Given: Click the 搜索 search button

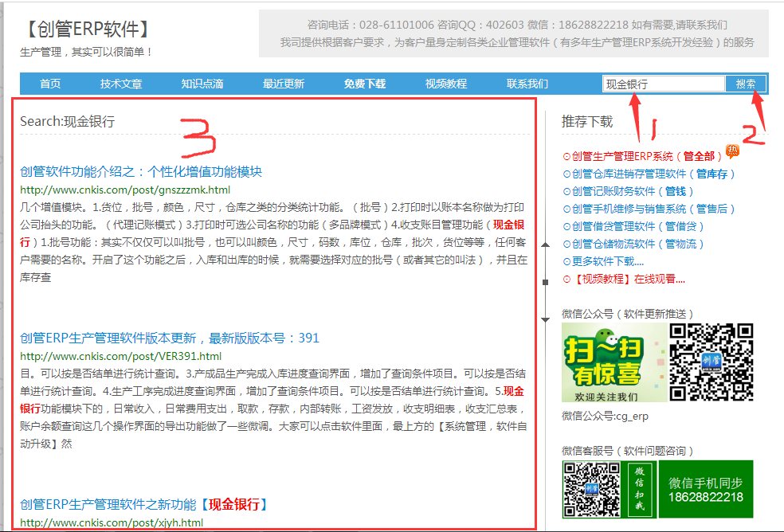Looking at the screenshot, I should tap(746, 84).
